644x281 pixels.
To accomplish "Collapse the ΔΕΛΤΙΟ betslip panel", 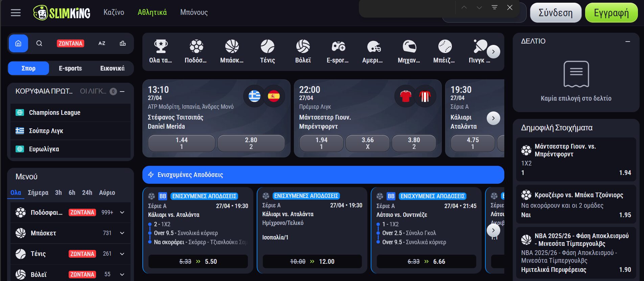I will coord(628,41).
